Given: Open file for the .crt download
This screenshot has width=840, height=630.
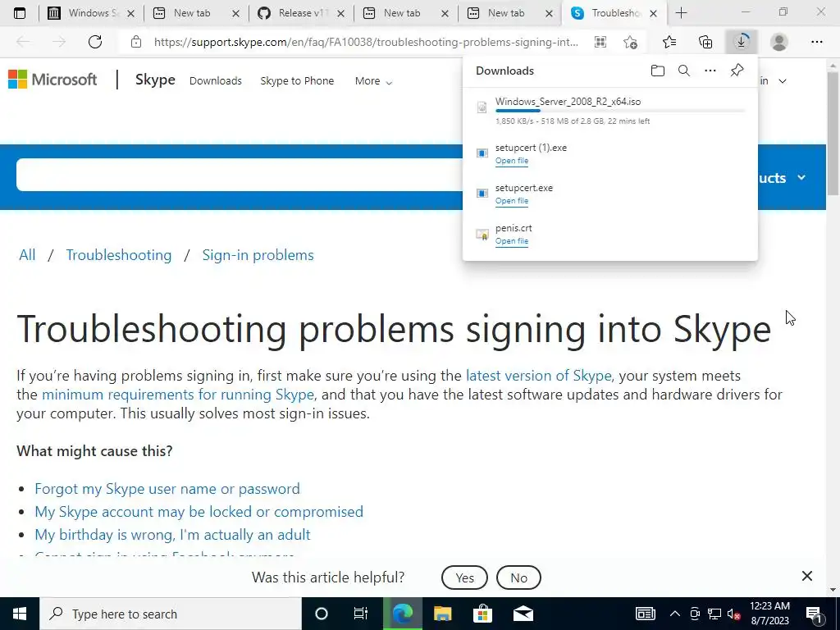Looking at the screenshot, I should click(x=512, y=241).
